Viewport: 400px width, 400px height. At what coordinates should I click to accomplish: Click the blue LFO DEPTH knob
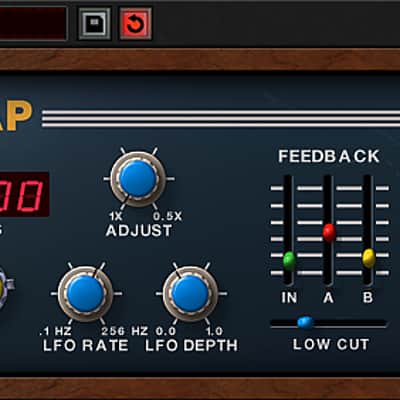(190, 294)
